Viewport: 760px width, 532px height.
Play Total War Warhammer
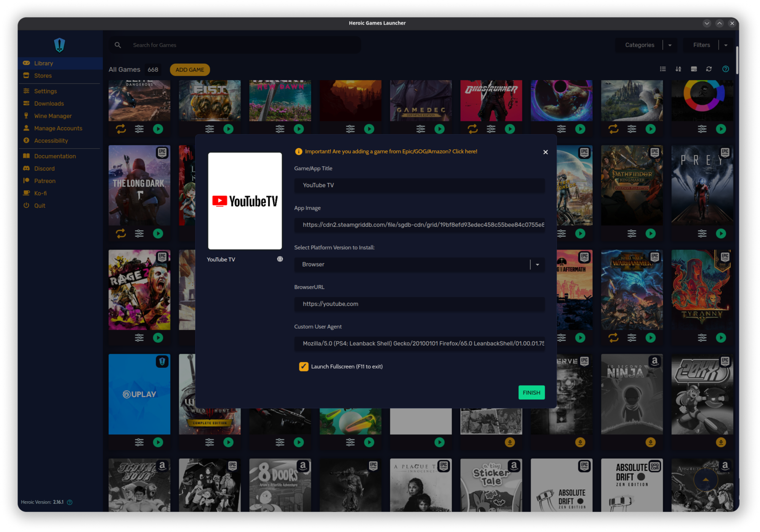[651, 337]
